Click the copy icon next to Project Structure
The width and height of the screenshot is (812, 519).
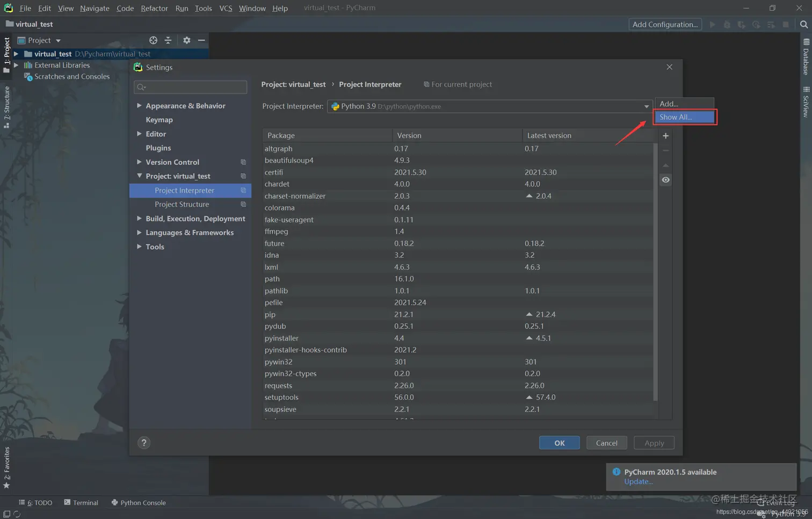coord(243,204)
